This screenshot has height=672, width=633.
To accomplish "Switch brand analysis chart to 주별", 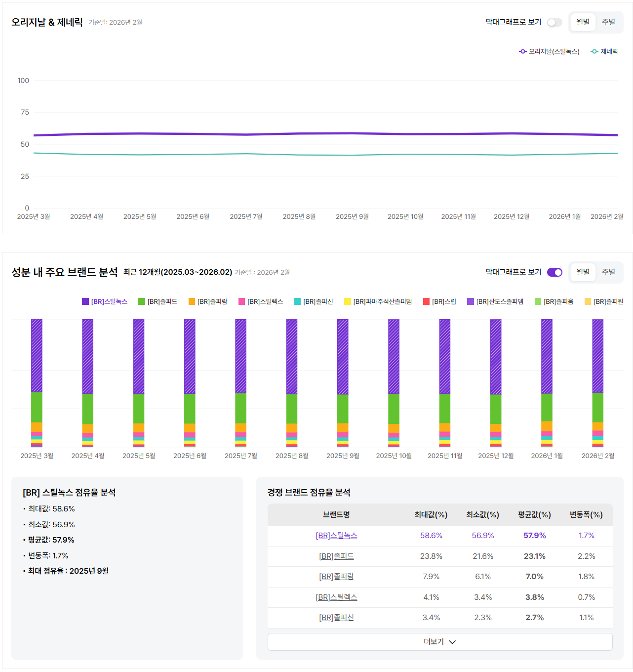I will point(608,272).
